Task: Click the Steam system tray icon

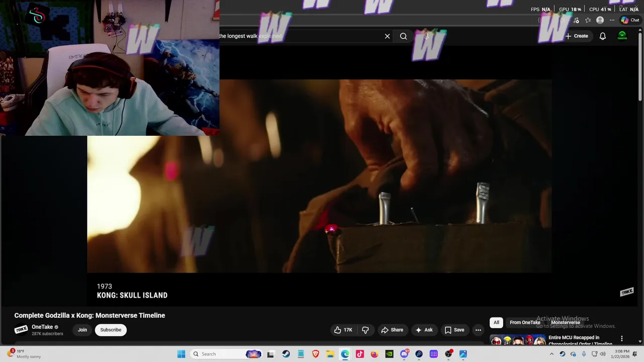Action: 562,354
